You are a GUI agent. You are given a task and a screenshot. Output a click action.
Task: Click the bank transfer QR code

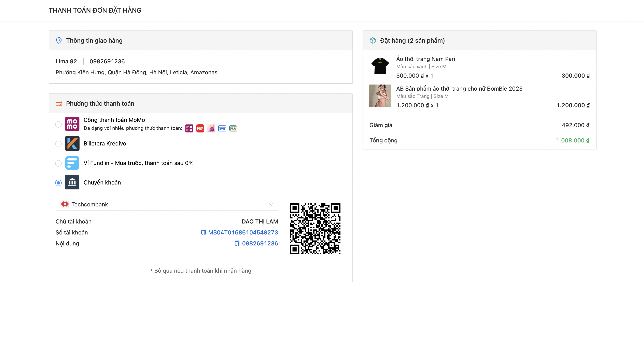click(x=315, y=229)
